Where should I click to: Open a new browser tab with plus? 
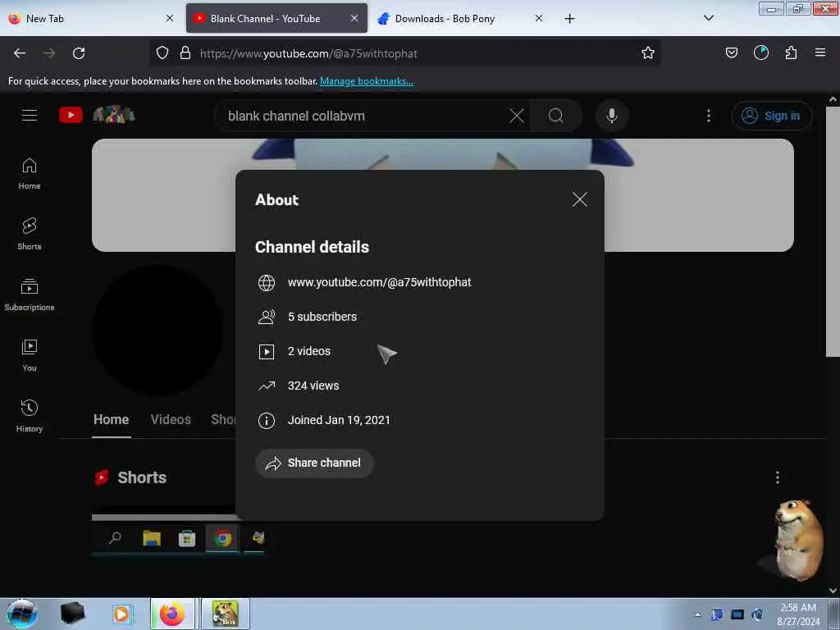pyautogui.click(x=569, y=19)
